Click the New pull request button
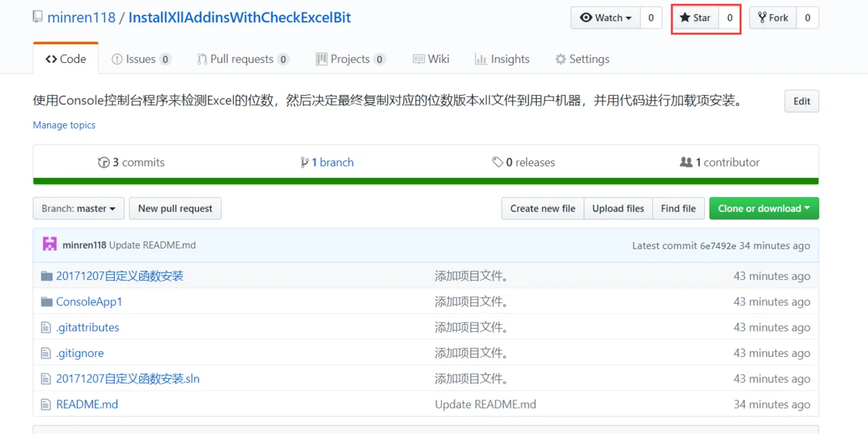 (x=175, y=209)
